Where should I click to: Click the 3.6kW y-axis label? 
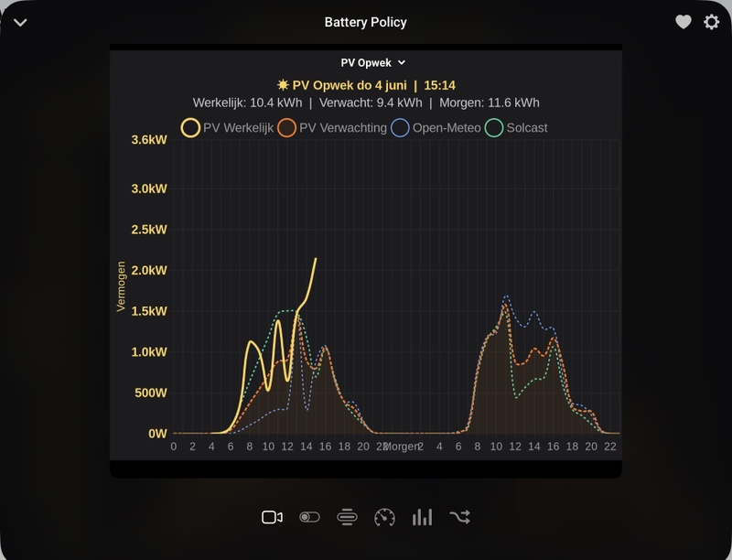pos(149,140)
